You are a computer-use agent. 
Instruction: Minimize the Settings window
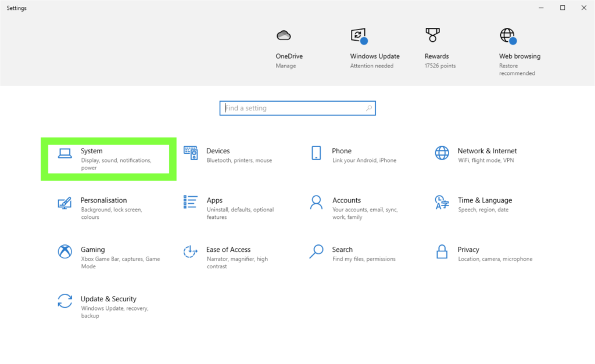pos(541,8)
